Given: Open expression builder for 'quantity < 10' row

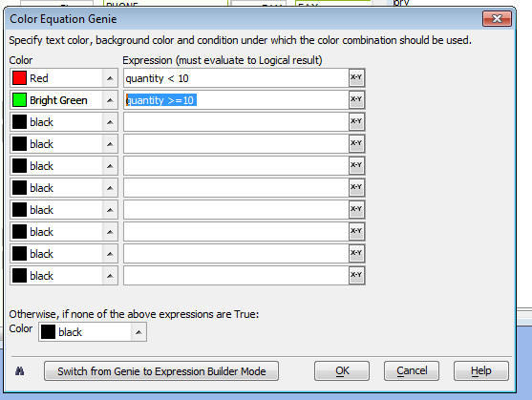Looking at the screenshot, I should pyautogui.click(x=356, y=78).
